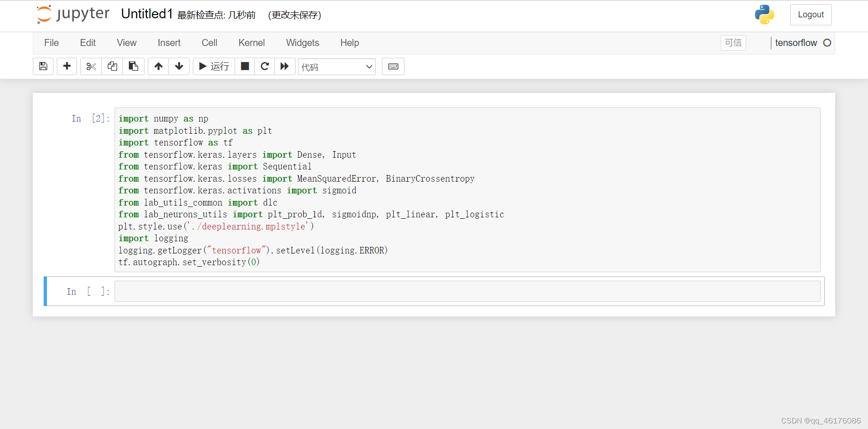Open the Widgets menu
Viewport: 868px width, 429px height.
click(303, 43)
